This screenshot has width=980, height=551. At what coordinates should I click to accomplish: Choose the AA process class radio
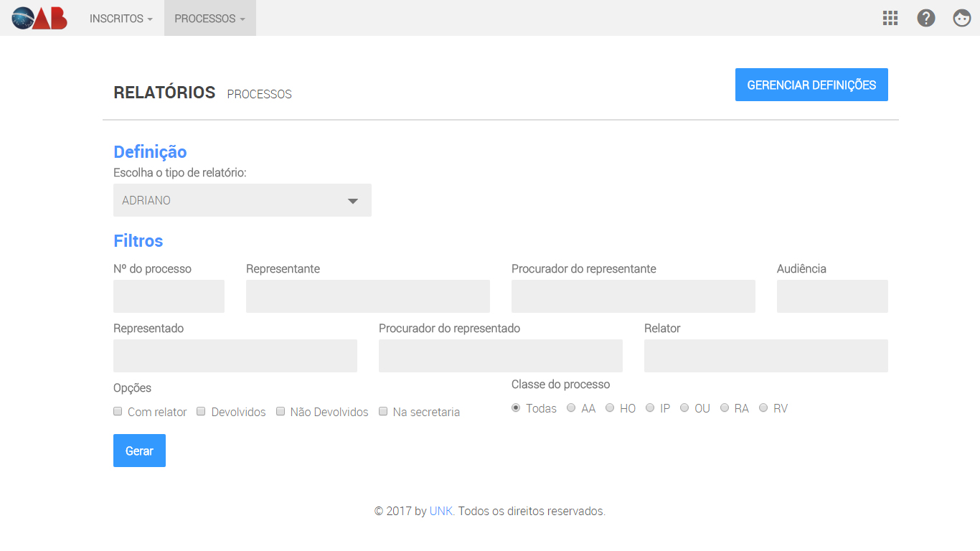pos(571,408)
